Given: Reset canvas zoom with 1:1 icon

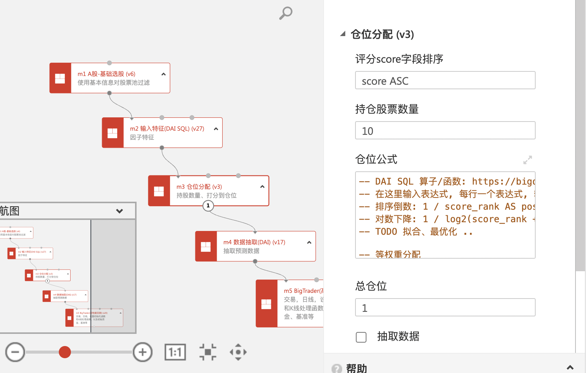Looking at the screenshot, I should (x=175, y=352).
